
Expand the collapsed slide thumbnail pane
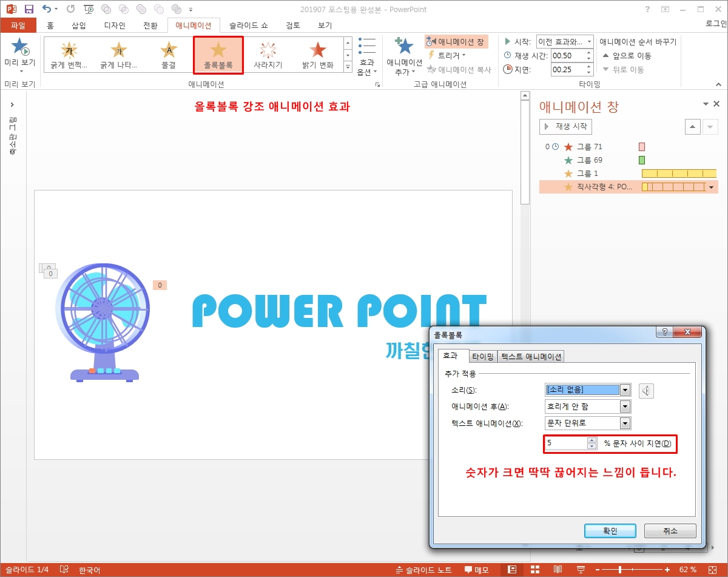[x=12, y=105]
